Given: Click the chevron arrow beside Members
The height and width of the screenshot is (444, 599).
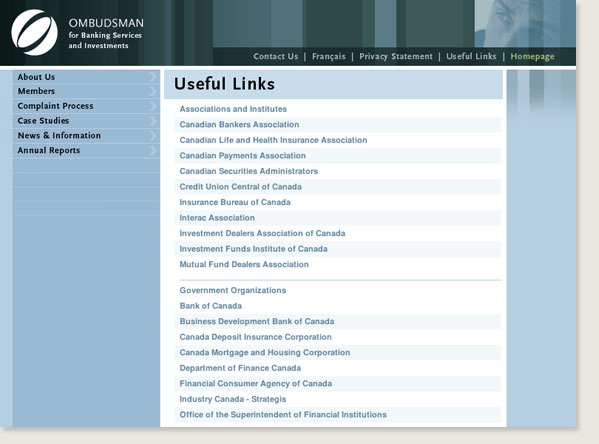Looking at the screenshot, I should click(x=153, y=91).
